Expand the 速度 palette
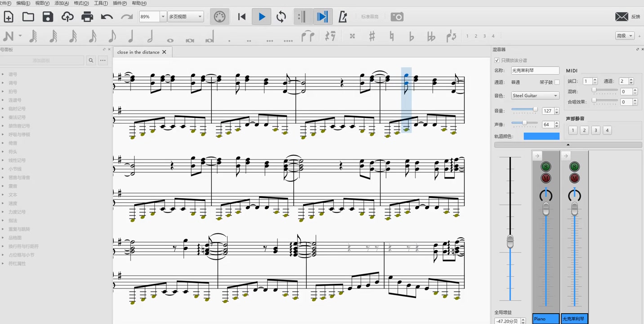Viewport: 644px width, 324px height. 13,203
